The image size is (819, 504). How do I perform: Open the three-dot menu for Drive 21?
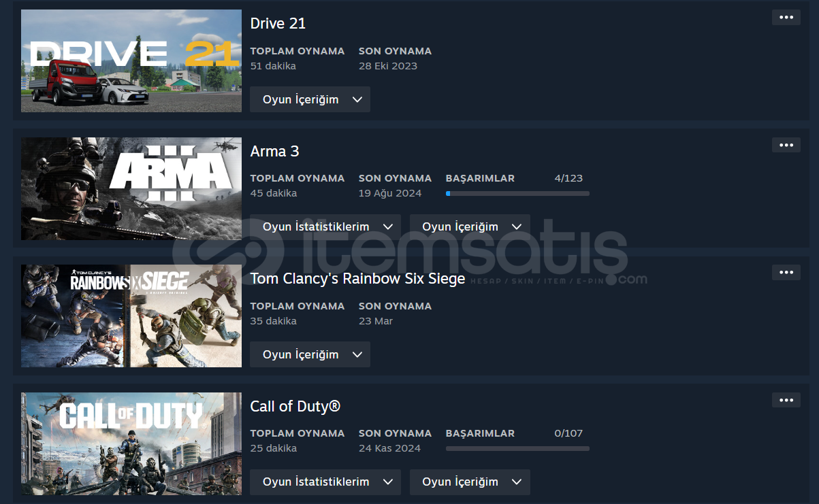[x=786, y=17]
